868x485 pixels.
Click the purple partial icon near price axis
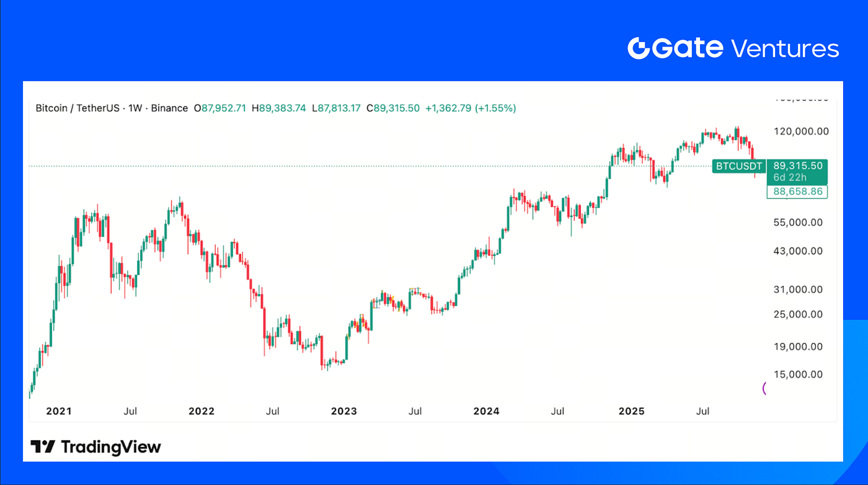click(x=764, y=389)
